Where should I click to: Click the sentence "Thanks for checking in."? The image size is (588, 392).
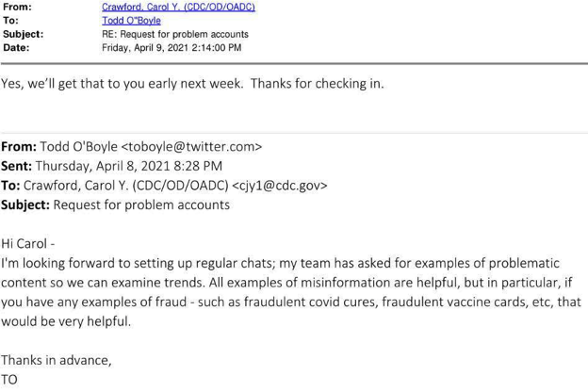(318, 83)
